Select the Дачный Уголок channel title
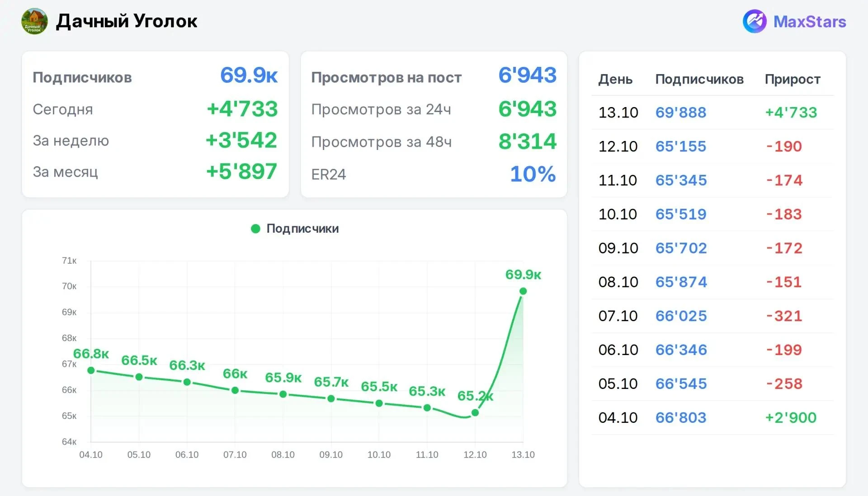 coord(127,21)
